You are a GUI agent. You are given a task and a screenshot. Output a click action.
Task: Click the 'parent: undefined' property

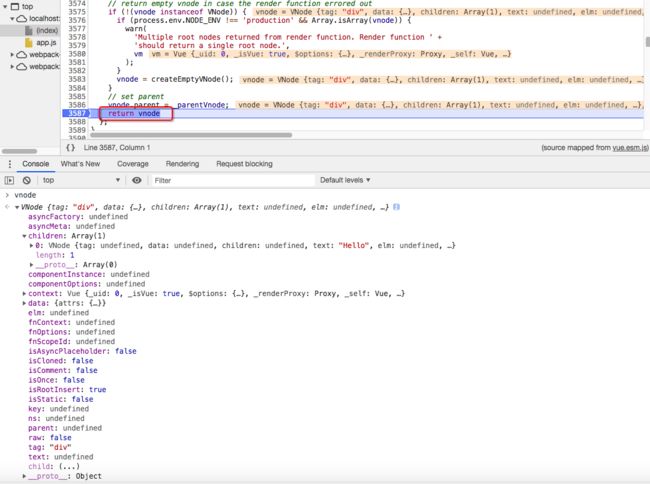click(65, 428)
